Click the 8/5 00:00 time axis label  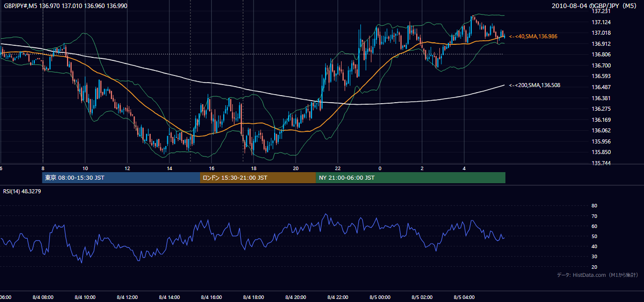[x=380, y=297]
